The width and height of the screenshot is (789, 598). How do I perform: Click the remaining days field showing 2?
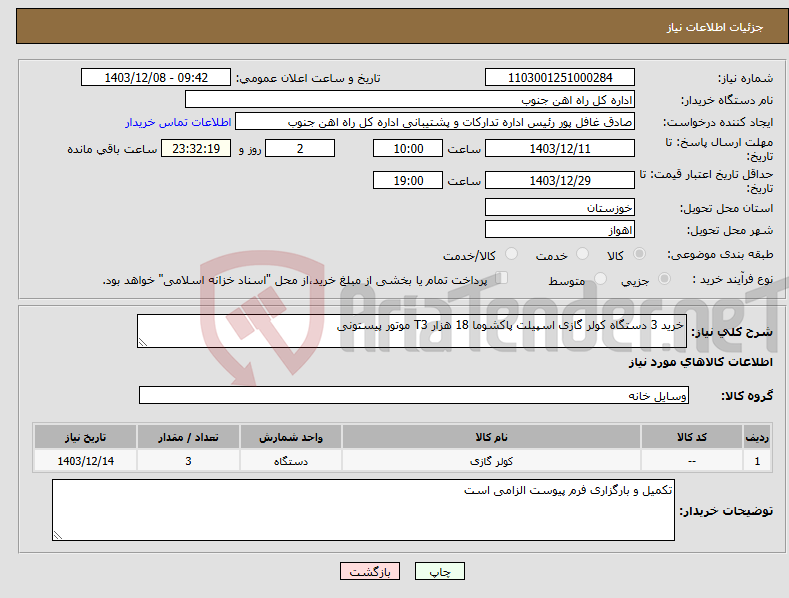tap(300, 148)
